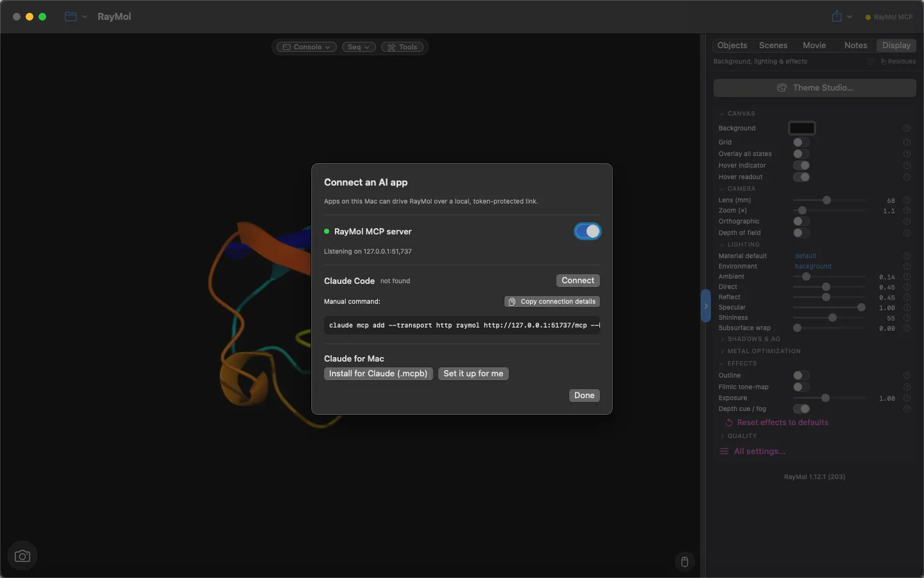Switch to the Scenes tab
924x578 pixels.
(x=773, y=46)
